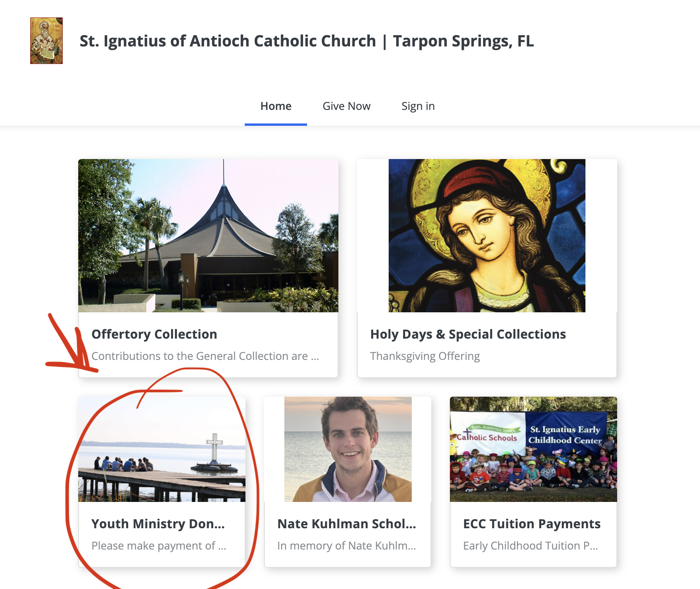Click the Early Childhood Center group photo
The image size is (700, 589).
click(x=533, y=450)
